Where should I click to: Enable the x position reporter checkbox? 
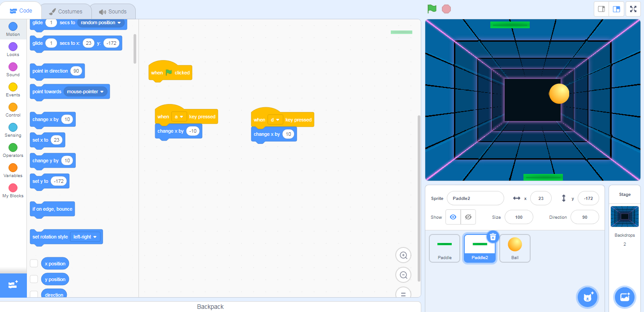tap(34, 263)
